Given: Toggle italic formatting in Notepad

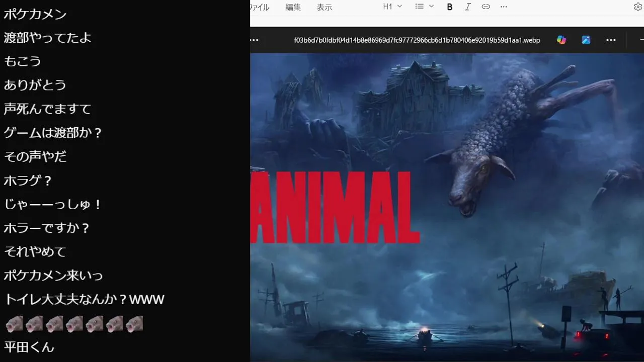Looking at the screenshot, I should tap(467, 7).
